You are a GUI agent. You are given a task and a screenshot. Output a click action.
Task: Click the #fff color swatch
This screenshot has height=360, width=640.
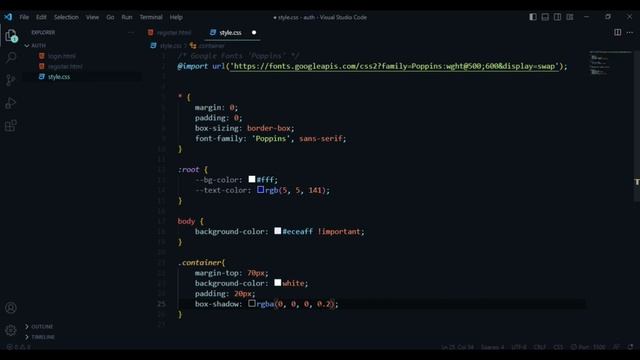(x=252, y=179)
